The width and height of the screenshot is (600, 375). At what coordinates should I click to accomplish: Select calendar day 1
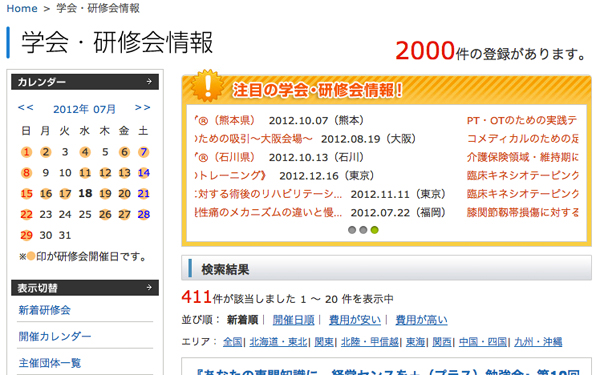26,152
